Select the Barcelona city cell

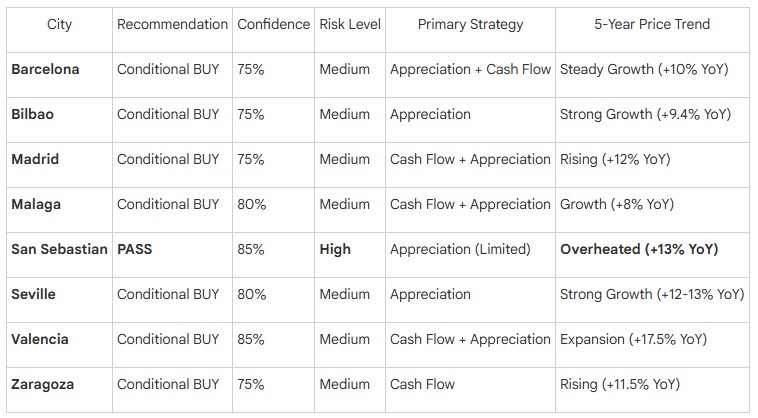tap(45, 69)
